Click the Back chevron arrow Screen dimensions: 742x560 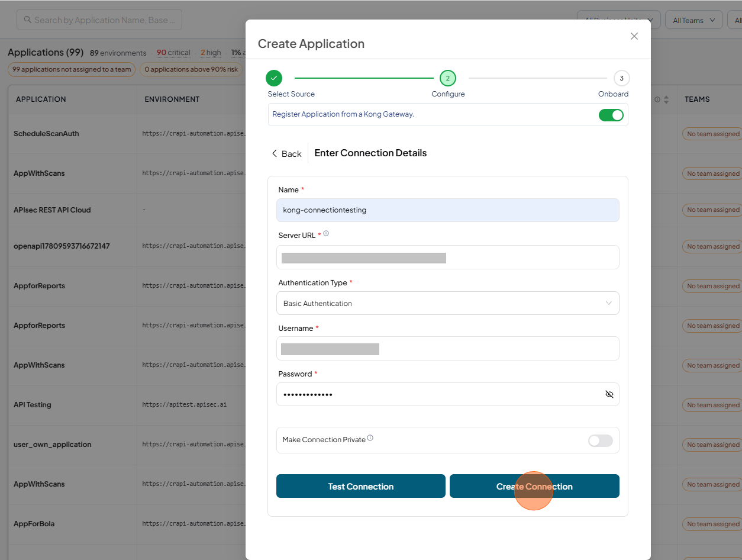[275, 153]
